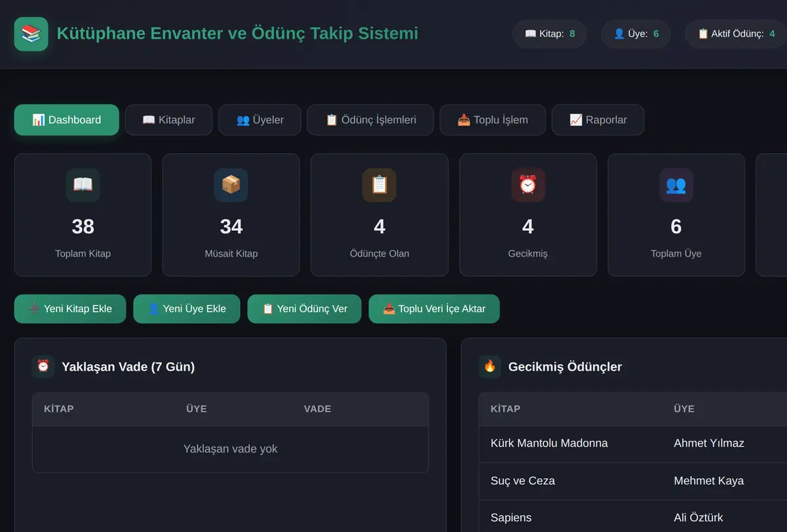Select the Toplu İşlem tab
Screen dimensions: 787x532
tap(493, 120)
